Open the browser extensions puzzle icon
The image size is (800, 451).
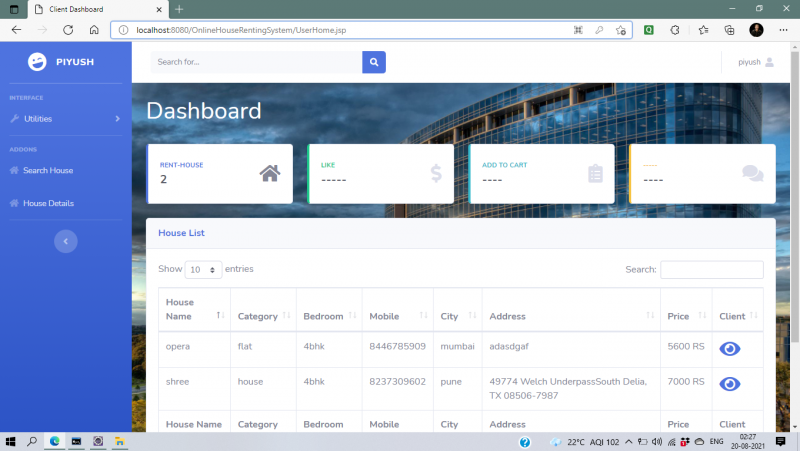click(x=675, y=30)
